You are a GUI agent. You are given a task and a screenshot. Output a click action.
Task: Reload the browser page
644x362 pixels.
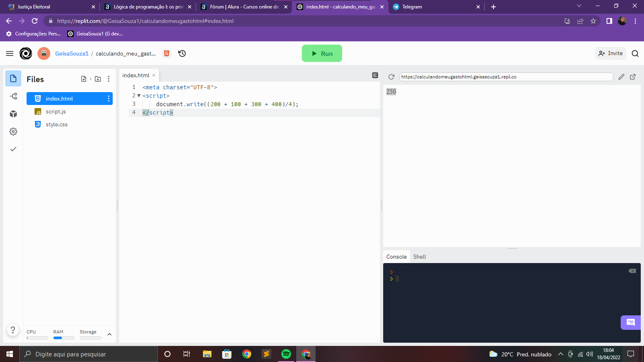point(35,21)
